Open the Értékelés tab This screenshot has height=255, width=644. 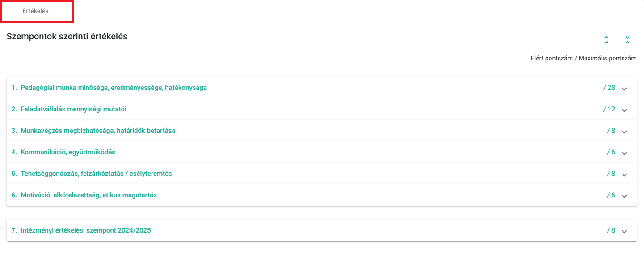point(36,11)
